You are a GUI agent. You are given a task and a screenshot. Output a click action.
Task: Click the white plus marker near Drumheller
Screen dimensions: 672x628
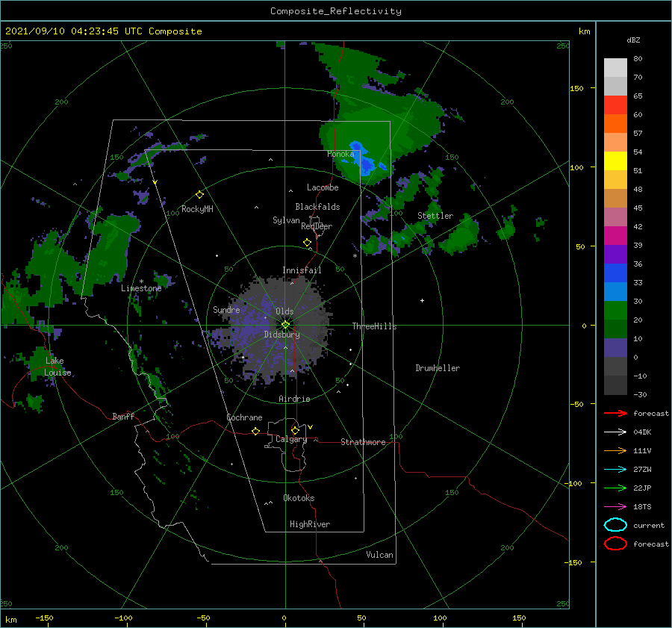click(422, 300)
